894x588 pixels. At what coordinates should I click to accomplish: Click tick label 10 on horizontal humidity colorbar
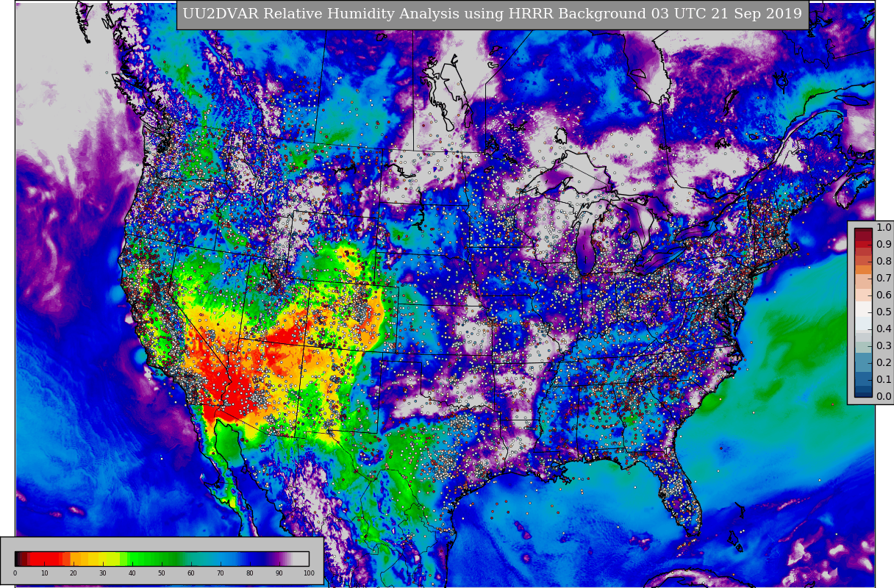(44, 573)
